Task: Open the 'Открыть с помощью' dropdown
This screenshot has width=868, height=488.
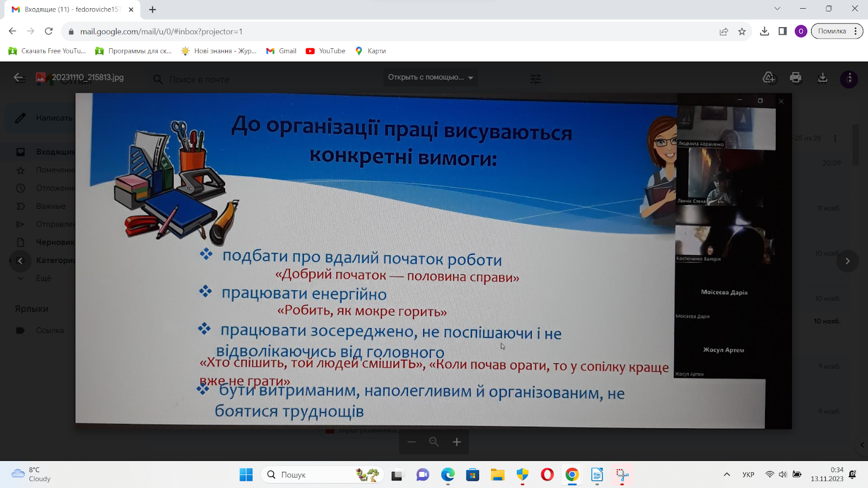Action: coord(431,78)
